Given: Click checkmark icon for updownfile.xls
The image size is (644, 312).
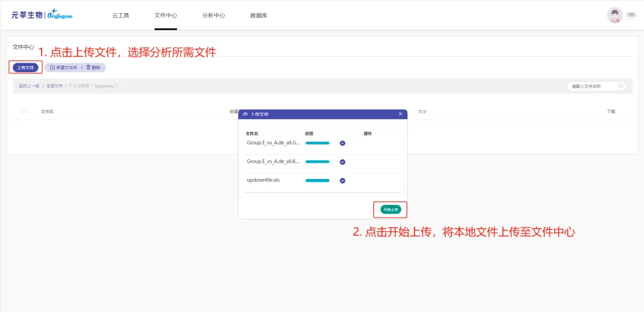Looking at the screenshot, I should (342, 180).
